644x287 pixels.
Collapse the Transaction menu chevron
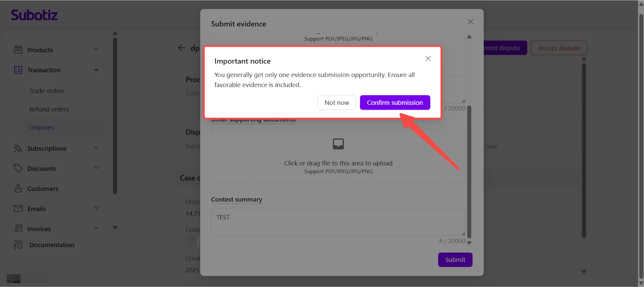[x=96, y=70]
